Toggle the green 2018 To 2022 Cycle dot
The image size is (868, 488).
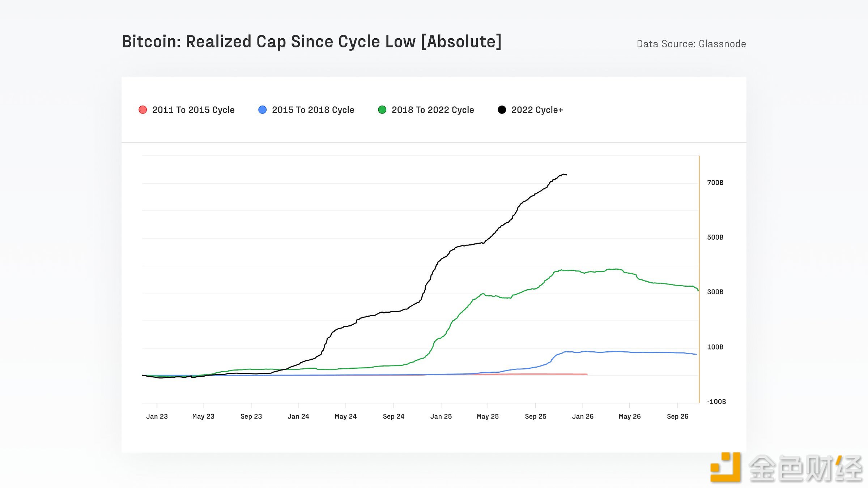382,110
